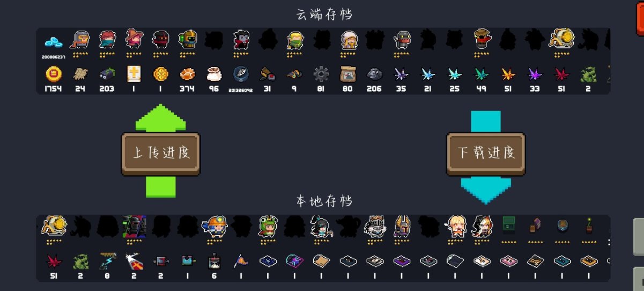This screenshot has width=644, height=291.
Task: Tap the witch character with red hat
Action: tap(134, 40)
